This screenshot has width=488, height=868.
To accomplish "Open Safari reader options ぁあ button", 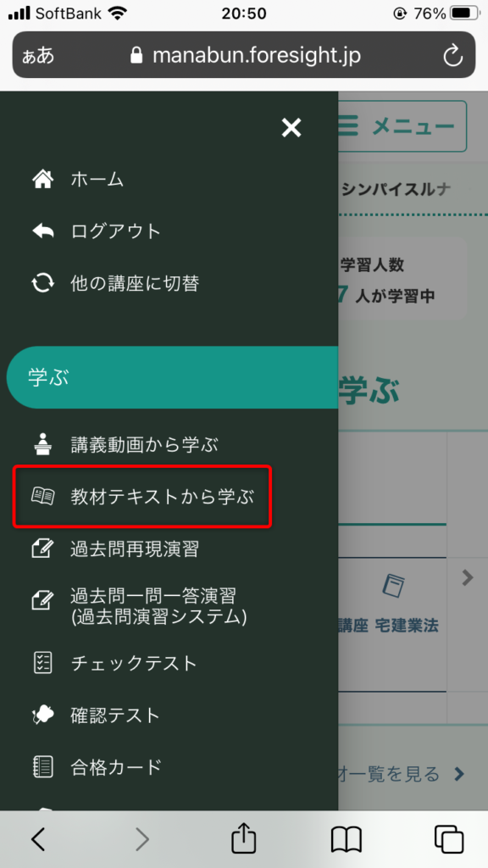I will point(37,55).
